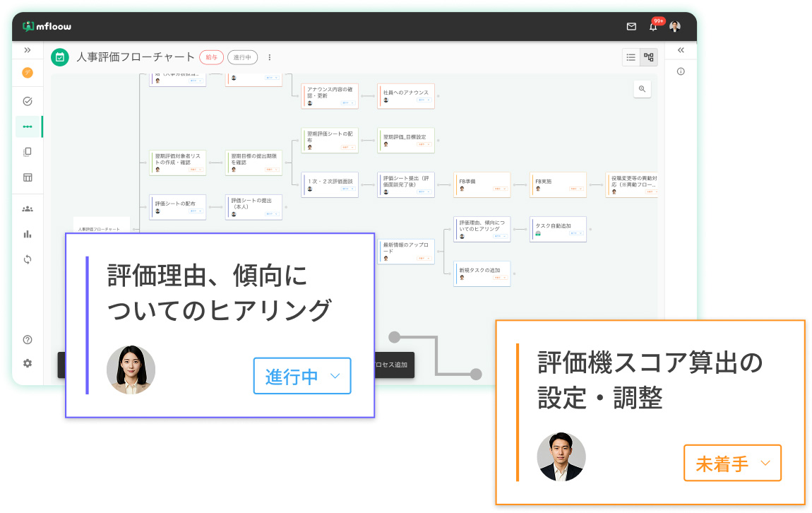The image size is (812, 513).
Task: Open the mail inbox icon
Action: [x=631, y=26]
